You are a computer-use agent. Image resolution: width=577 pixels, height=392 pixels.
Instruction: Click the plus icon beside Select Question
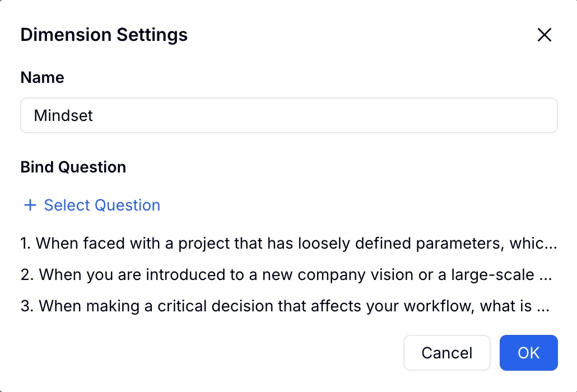pos(29,205)
